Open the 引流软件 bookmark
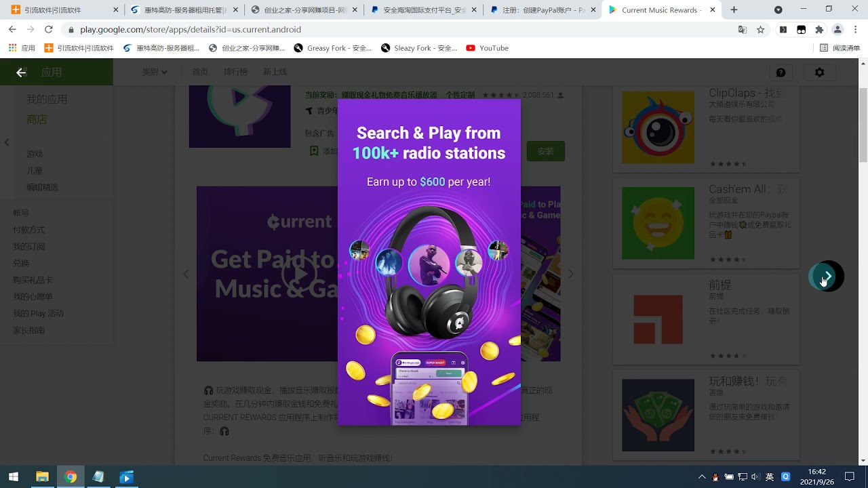 click(x=79, y=48)
